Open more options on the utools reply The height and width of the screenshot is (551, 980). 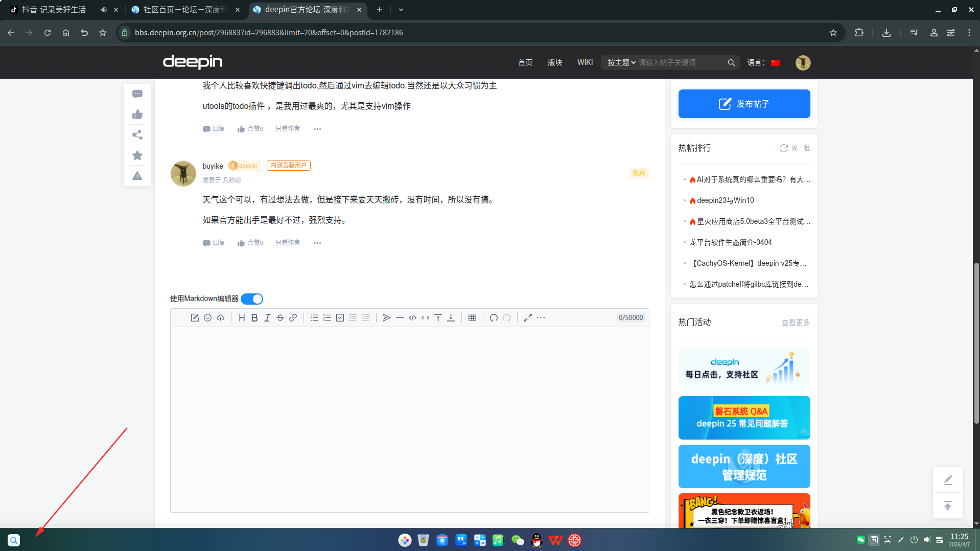[317, 129]
